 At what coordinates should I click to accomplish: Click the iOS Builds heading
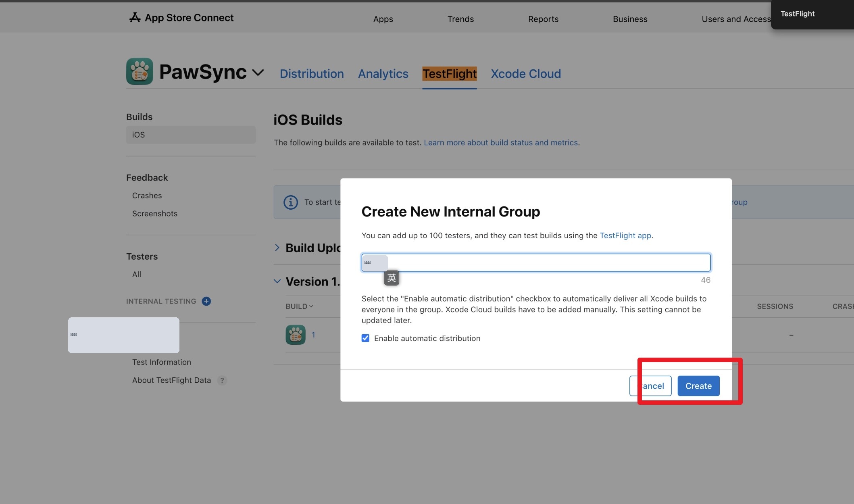tap(308, 120)
